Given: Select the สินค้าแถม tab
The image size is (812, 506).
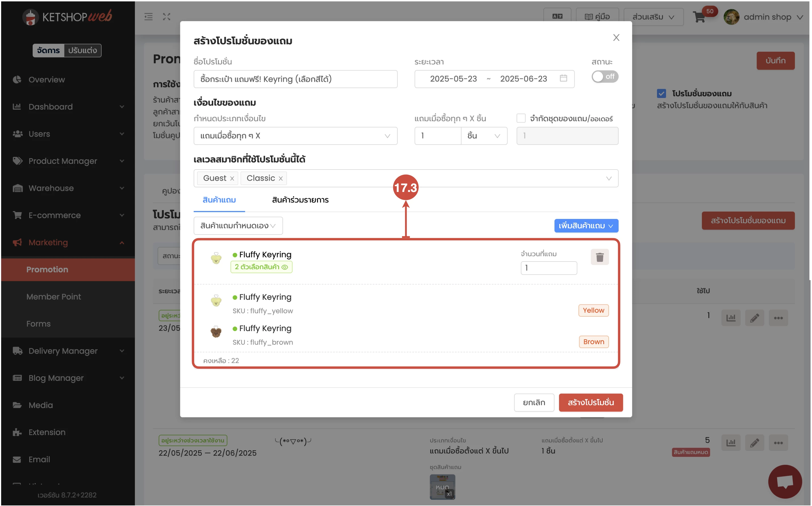Looking at the screenshot, I should 219,200.
